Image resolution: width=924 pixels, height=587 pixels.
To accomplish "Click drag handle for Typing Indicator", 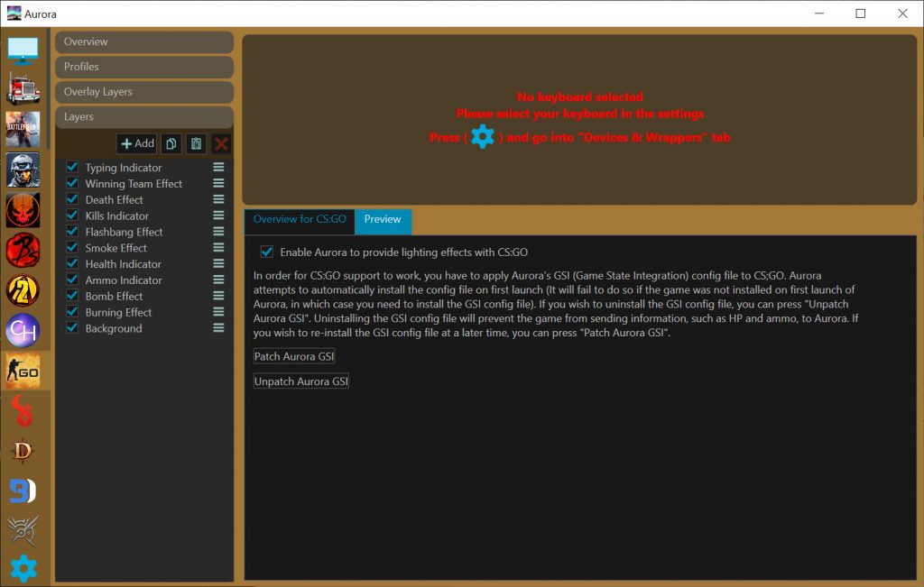I will (218, 168).
